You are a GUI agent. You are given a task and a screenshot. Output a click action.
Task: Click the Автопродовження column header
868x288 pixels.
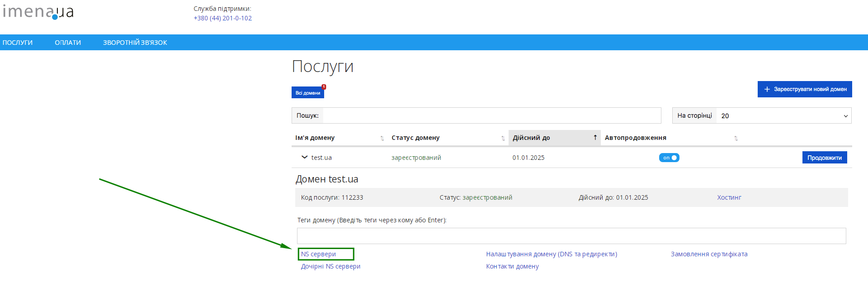[x=636, y=138]
